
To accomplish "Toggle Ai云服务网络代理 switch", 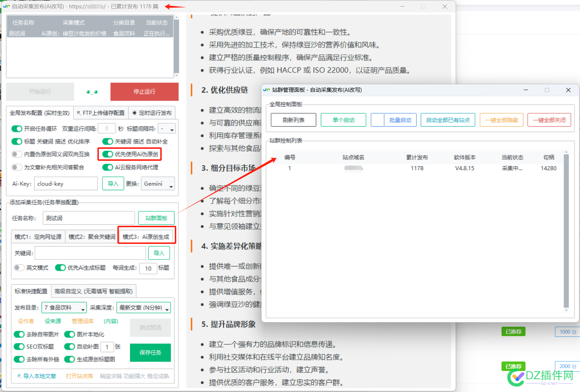I will coord(108,167).
